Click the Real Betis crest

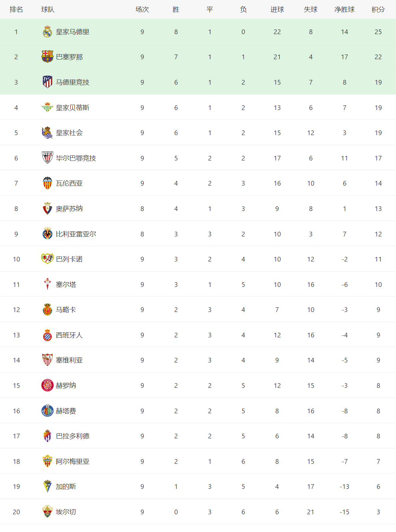coord(47,107)
